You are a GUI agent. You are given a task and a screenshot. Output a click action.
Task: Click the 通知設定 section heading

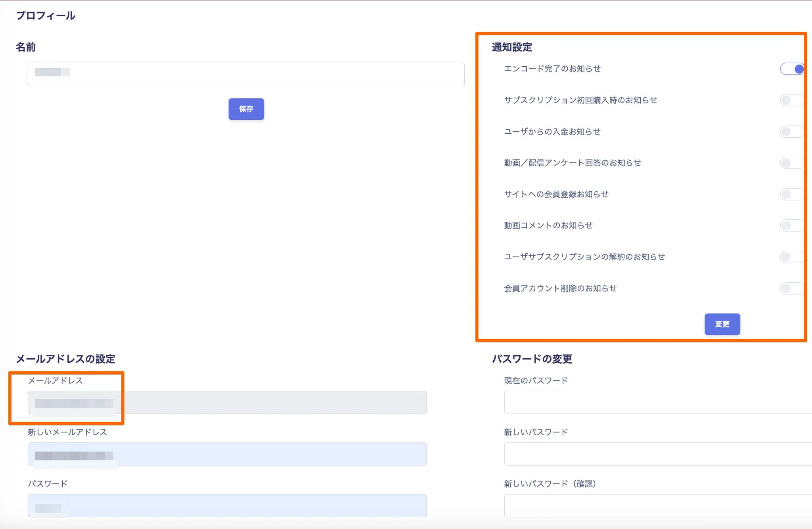(512, 47)
